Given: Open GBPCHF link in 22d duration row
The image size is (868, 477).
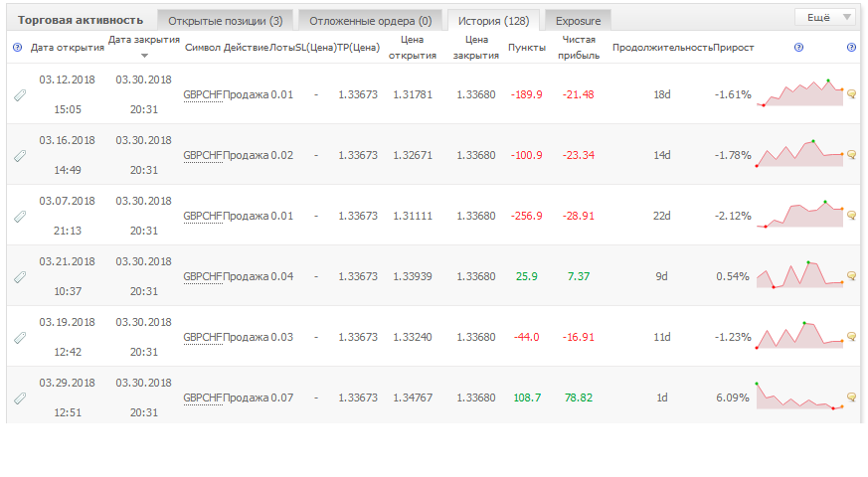Looking at the screenshot, I should click(x=203, y=217).
